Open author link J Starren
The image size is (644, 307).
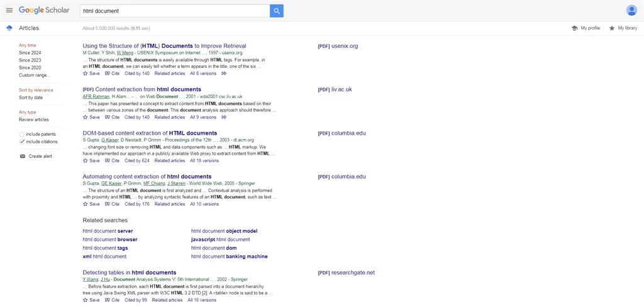coord(177,183)
